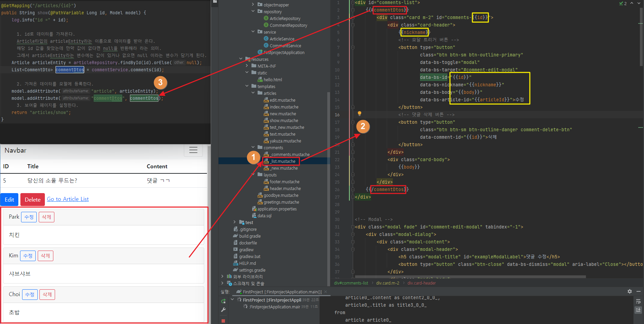644x324 pixels.
Task: Expand scratches and consoles node
Action: [x=222, y=284]
